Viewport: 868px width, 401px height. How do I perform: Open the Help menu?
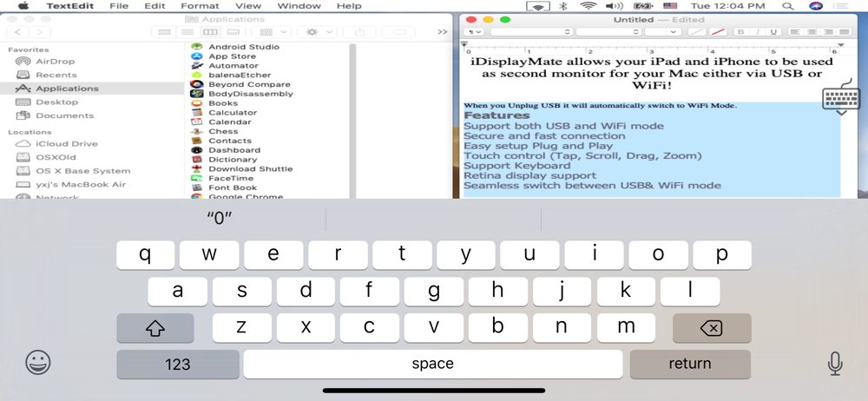tap(349, 6)
